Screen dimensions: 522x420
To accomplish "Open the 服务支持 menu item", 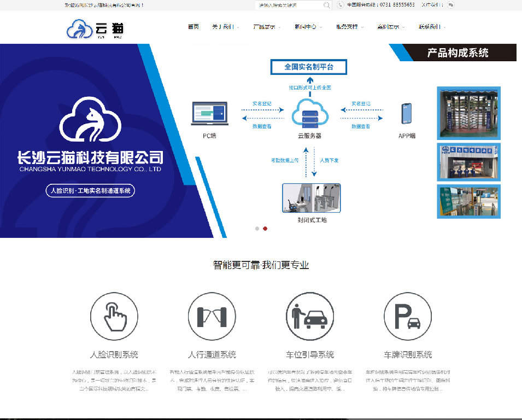I will point(347,27).
